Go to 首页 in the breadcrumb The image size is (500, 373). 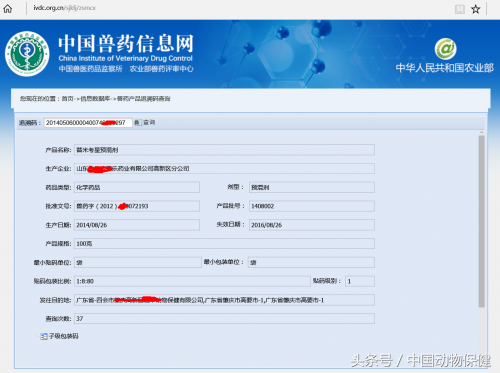[x=68, y=99]
